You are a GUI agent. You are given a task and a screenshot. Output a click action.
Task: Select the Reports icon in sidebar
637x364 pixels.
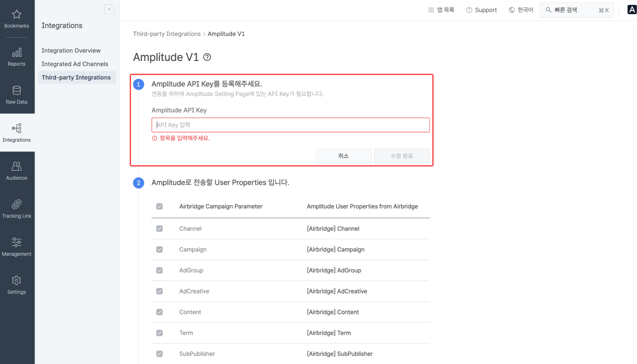click(17, 56)
